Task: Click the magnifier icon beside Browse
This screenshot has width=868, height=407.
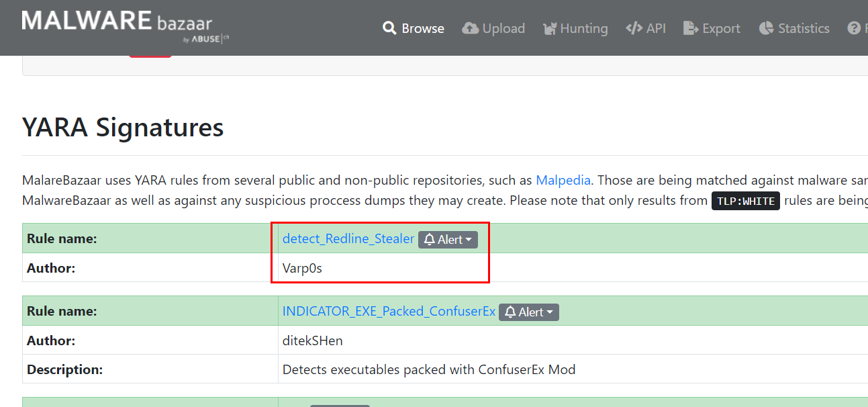Action: pyautogui.click(x=389, y=28)
